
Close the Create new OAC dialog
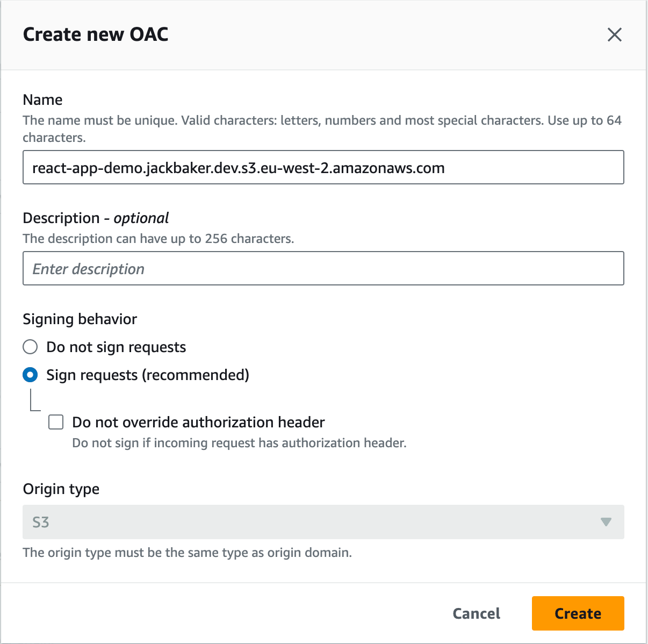(614, 35)
